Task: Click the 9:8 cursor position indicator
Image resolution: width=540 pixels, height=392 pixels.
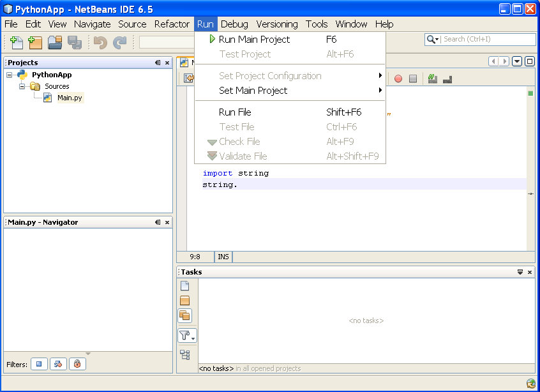Action: click(195, 257)
